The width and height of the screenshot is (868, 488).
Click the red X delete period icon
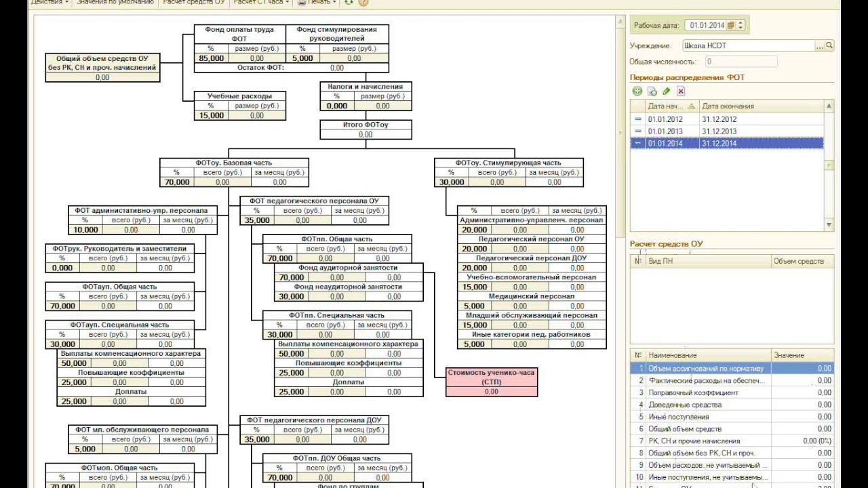[681, 91]
